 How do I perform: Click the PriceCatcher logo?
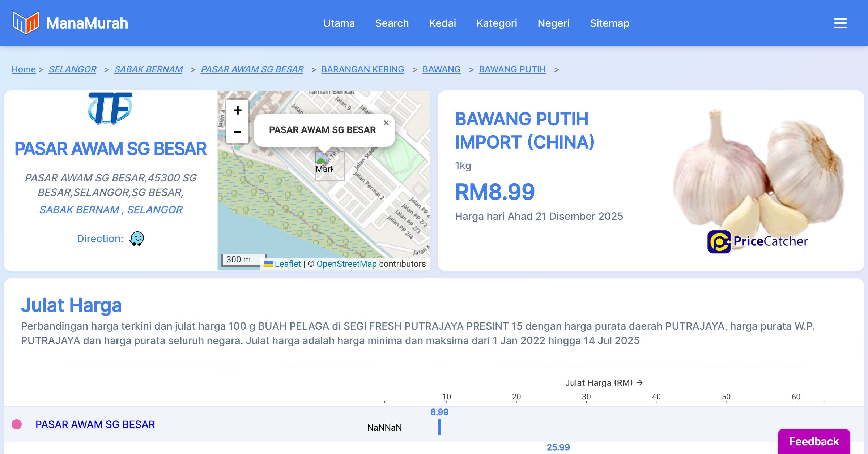757,241
